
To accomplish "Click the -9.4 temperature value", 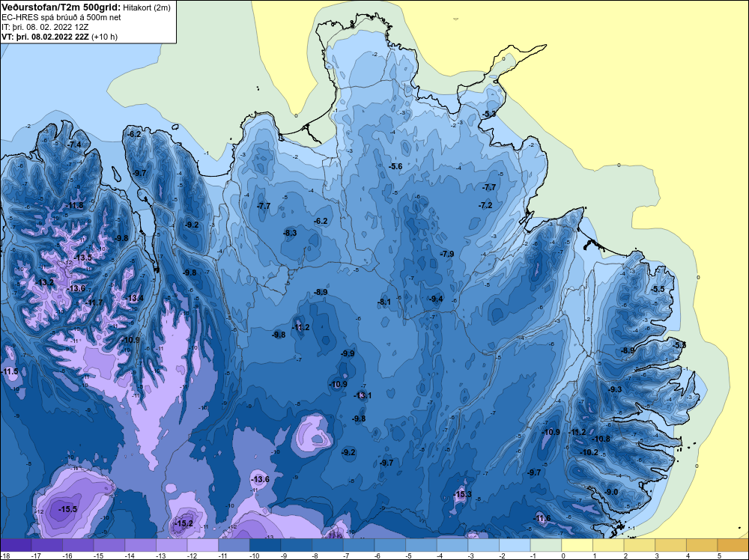I will coord(436,299).
